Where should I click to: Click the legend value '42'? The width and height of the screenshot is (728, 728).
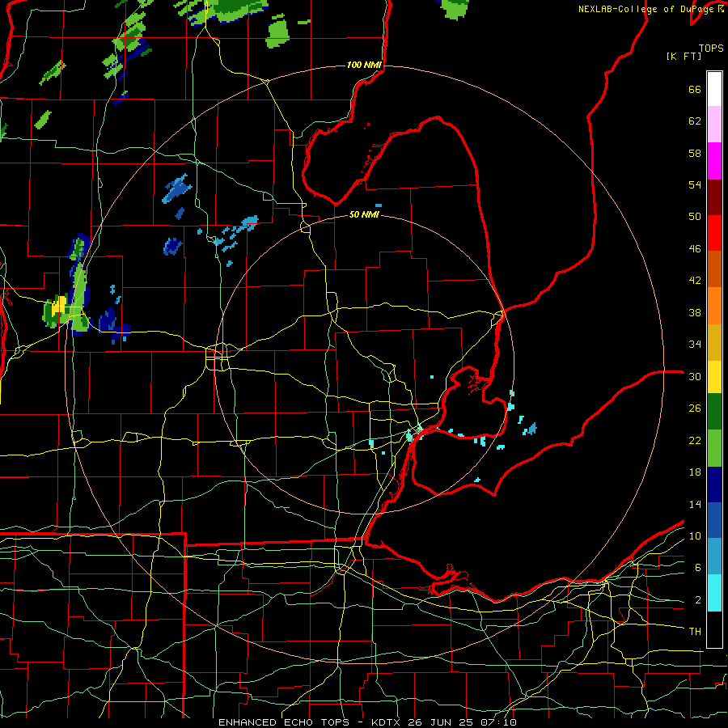click(x=695, y=281)
